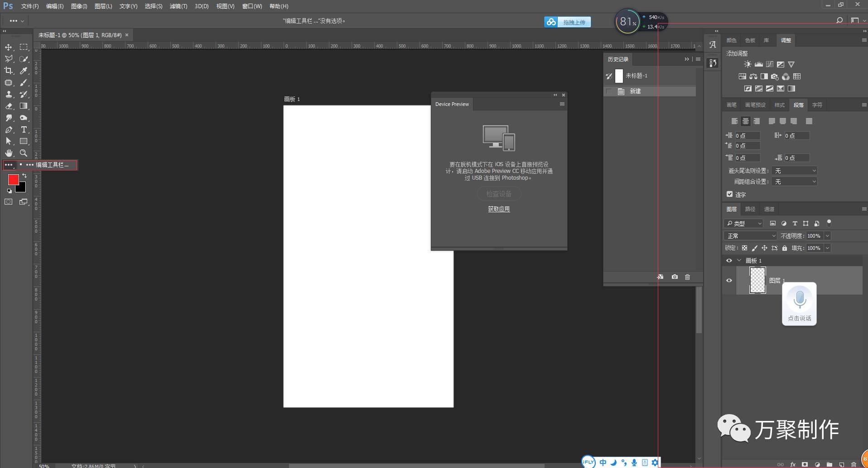Screen dimensions: 868x468
Task: Open the 避头尾法则设置 dropdown
Action: (795, 171)
